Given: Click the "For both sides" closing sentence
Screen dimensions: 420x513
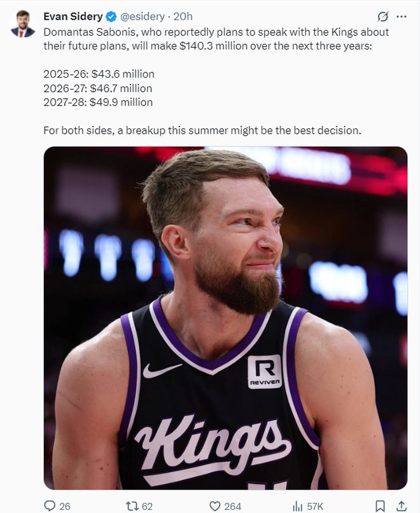Looking at the screenshot, I should [x=202, y=130].
